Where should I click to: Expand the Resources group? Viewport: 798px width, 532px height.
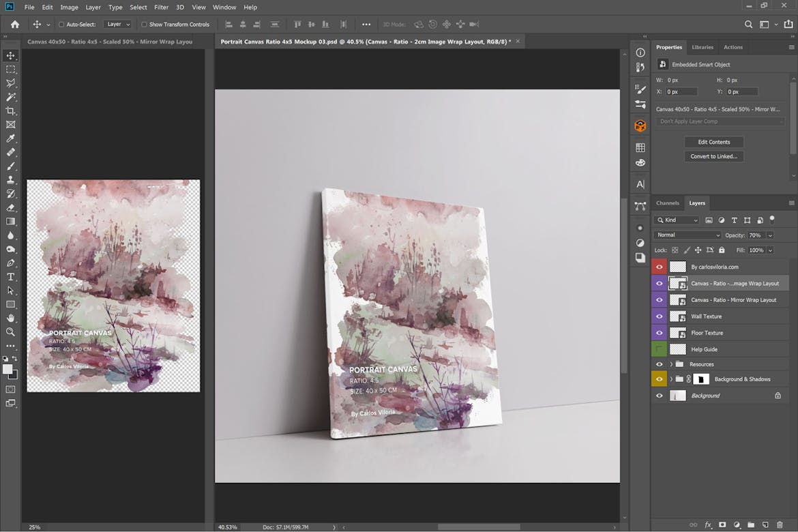pyautogui.click(x=670, y=364)
